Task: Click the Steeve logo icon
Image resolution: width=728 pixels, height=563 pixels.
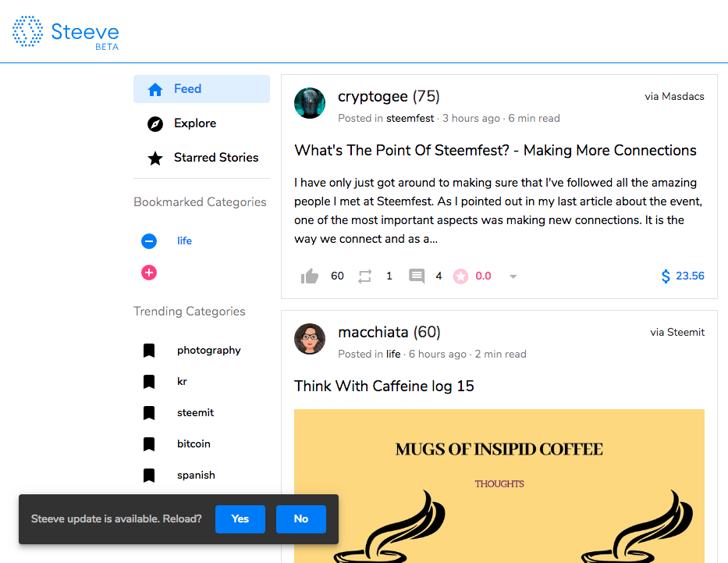Action: point(27,31)
